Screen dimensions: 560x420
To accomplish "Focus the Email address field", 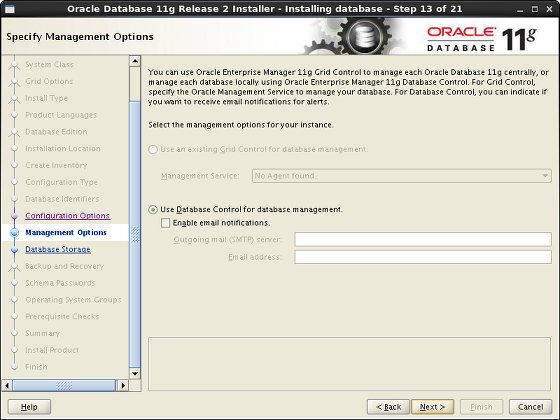I will pyautogui.click(x=423, y=257).
